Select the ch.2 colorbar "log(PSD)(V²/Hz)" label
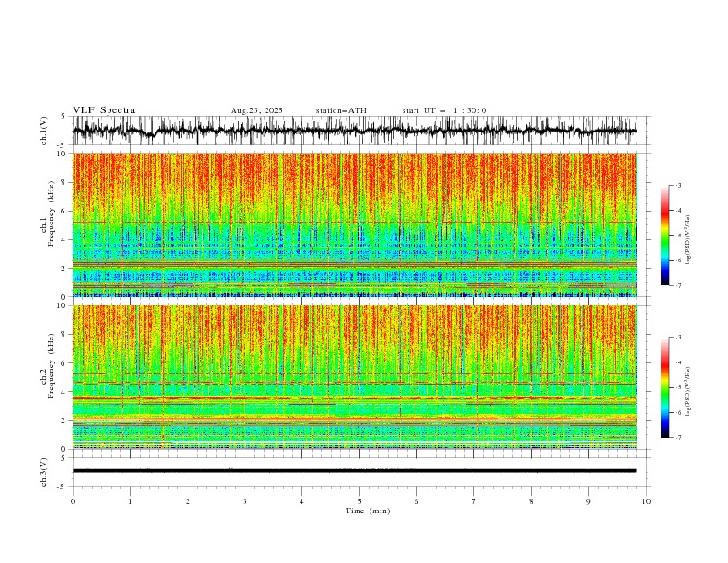 (x=688, y=391)
